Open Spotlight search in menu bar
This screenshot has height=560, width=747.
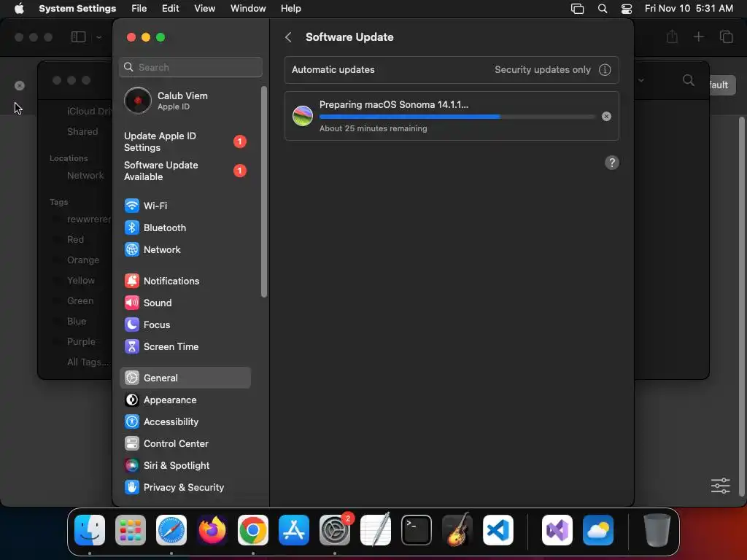pos(602,9)
